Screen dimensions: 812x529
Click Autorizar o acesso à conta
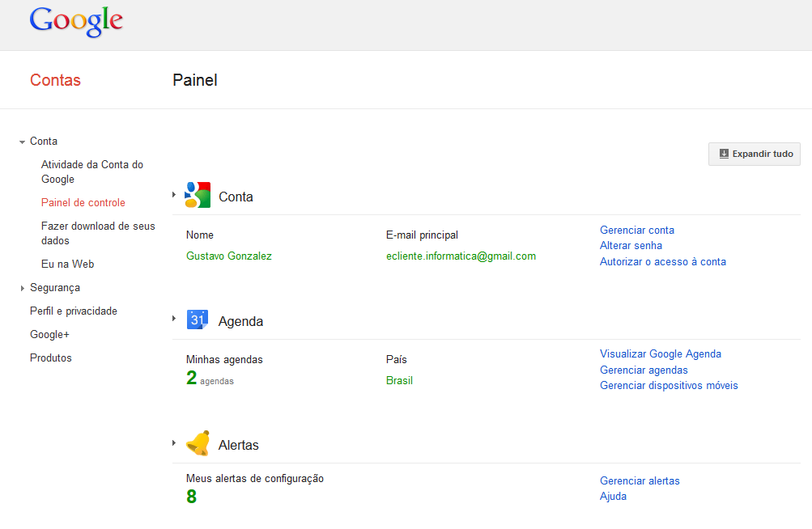click(x=663, y=261)
